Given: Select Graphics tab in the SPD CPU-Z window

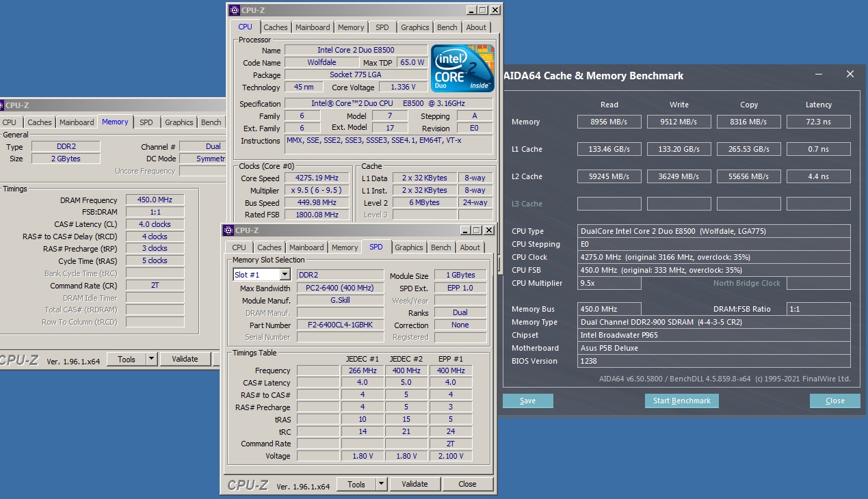Looking at the screenshot, I should coord(409,247).
